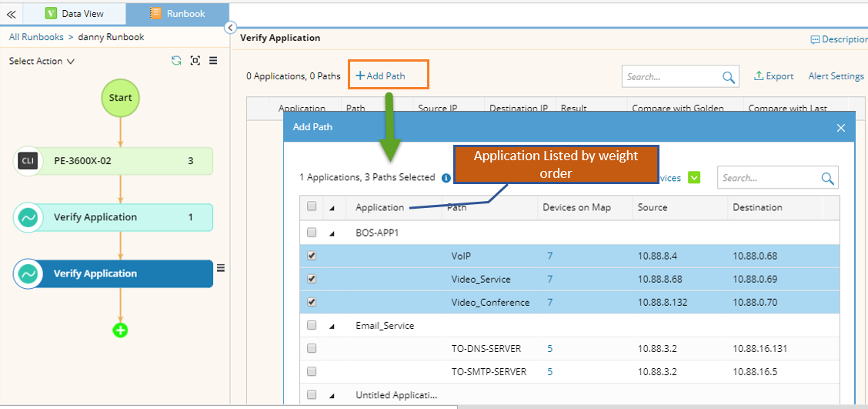Viewport: 868px width, 409px height.
Task: Click the refresh icon in runbook toolbar
Action: click(x=176, y=61)
